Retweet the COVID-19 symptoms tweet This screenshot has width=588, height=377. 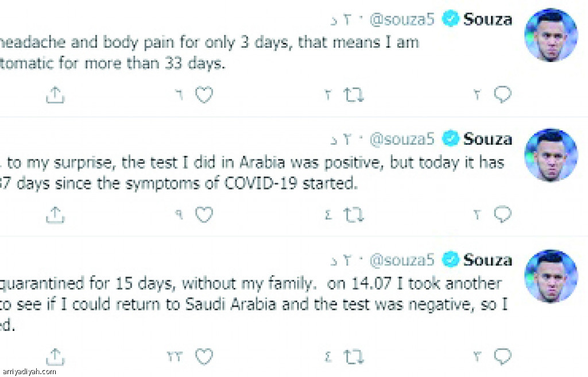[354, 215]
